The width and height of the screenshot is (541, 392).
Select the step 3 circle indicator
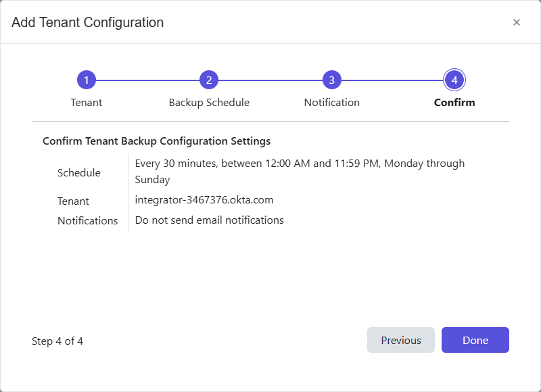(x=331, y=79)
